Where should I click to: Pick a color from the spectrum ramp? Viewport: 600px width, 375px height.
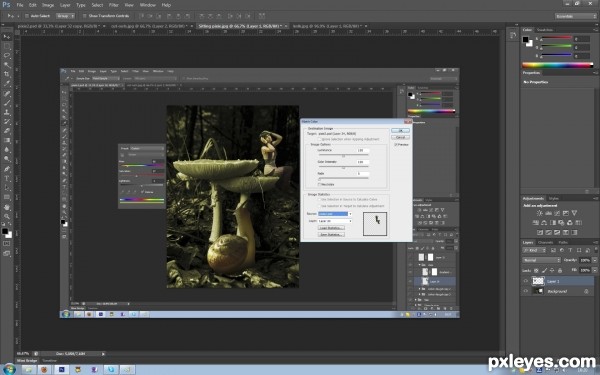558,65
